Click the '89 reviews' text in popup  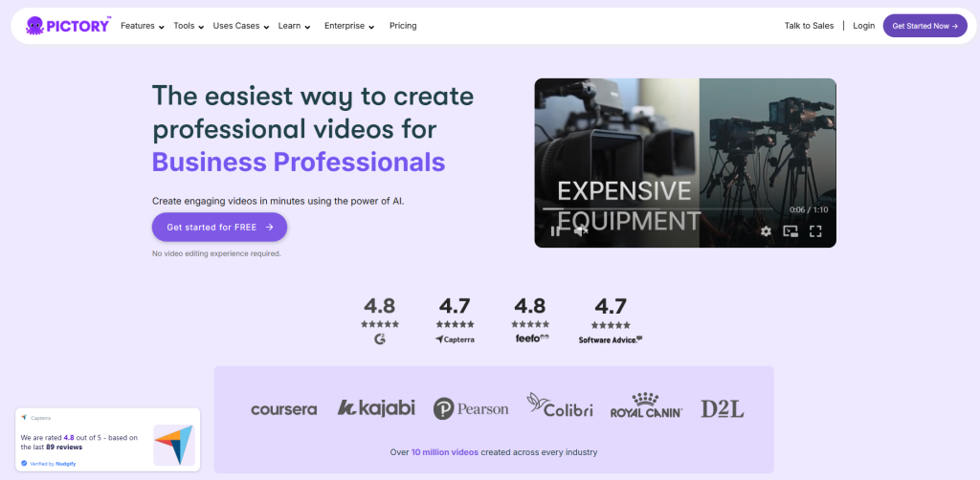(x=64, y=447)
